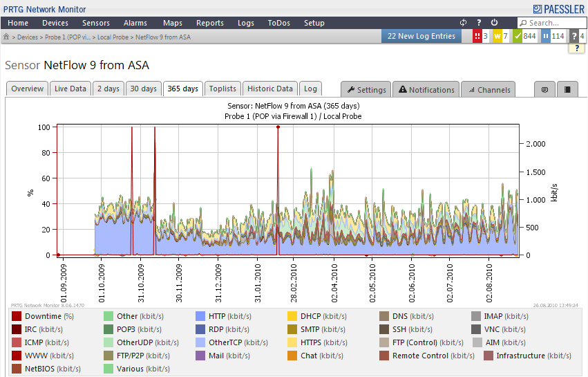Click the power logout icon
Screen dimensions: 588x377
494,23
